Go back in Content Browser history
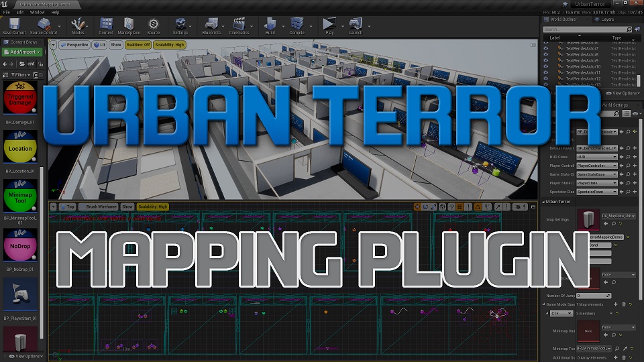The height and width of the screenshot is (362, 644). click(x=5, y=64)
